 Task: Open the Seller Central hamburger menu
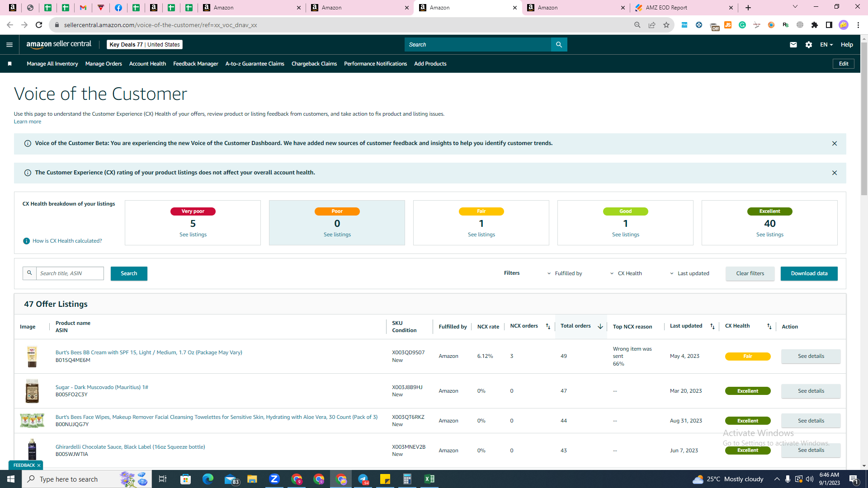pyautogui.click(x=9, y=45)
